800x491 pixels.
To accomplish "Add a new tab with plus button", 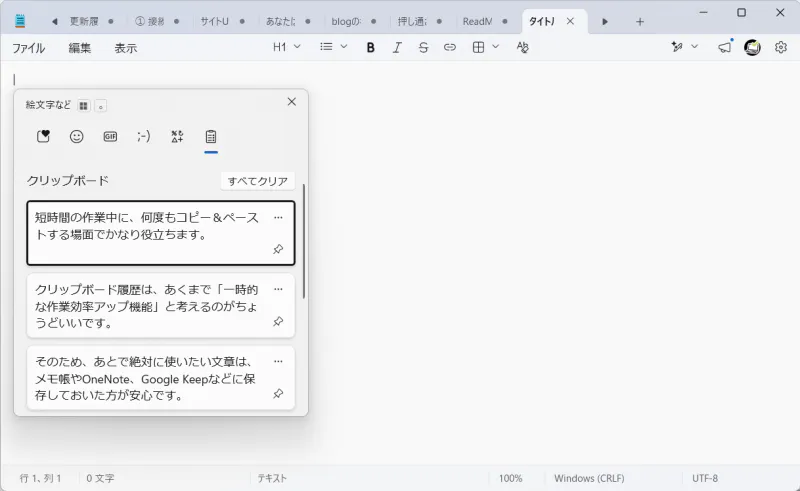I will tap(640, 21).
